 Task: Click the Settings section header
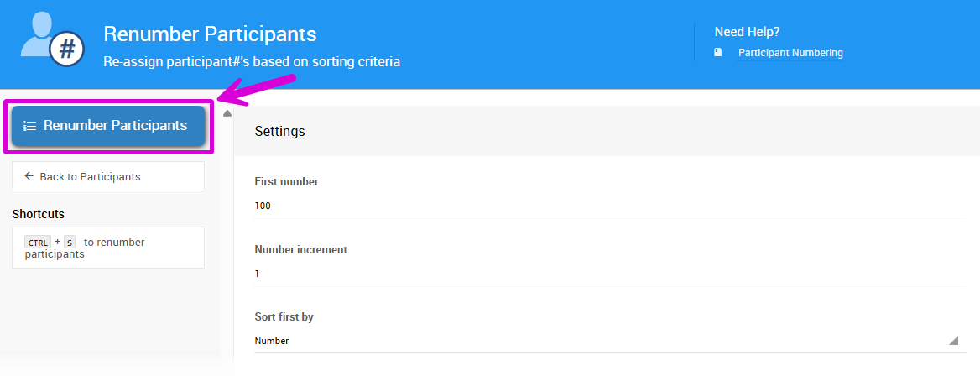coord(279,131)
